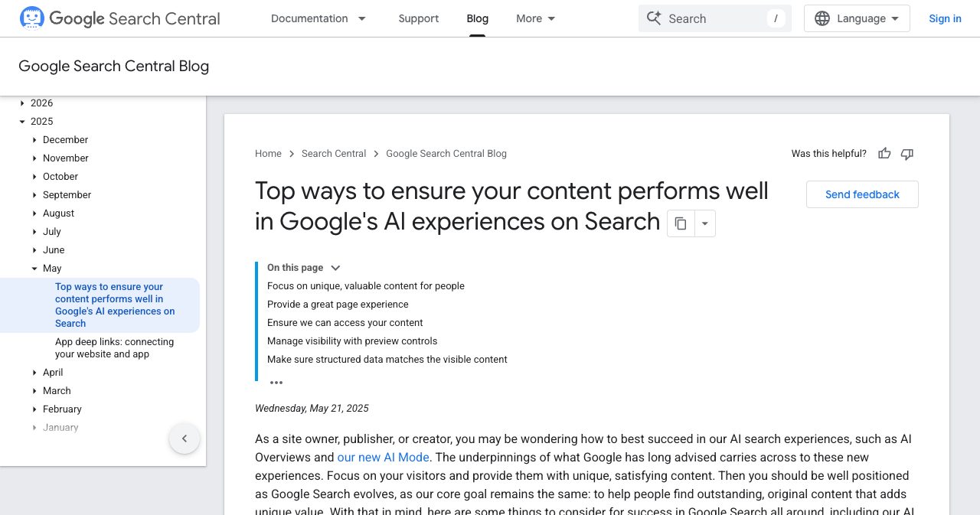
Task: Click the date Wednesday, May 21, 2025
Action: [312, 409]
